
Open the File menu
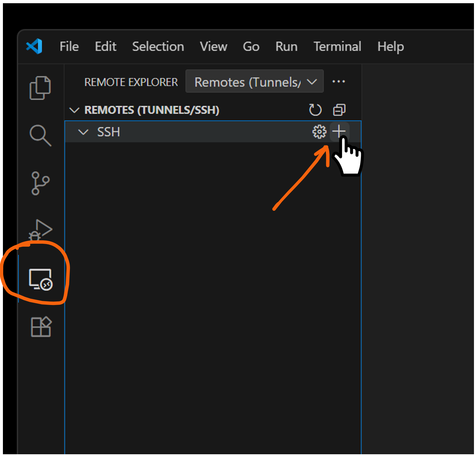click(69, 47)
